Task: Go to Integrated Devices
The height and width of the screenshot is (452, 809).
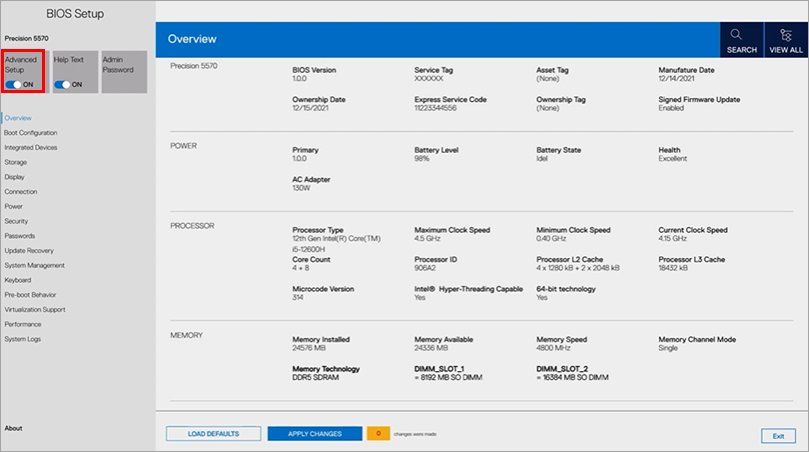Action: click(30, 147)
